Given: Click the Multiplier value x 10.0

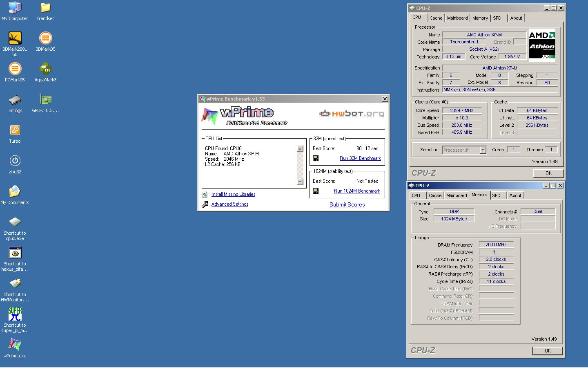Looking at the screenshot, I should click(461, 118).
